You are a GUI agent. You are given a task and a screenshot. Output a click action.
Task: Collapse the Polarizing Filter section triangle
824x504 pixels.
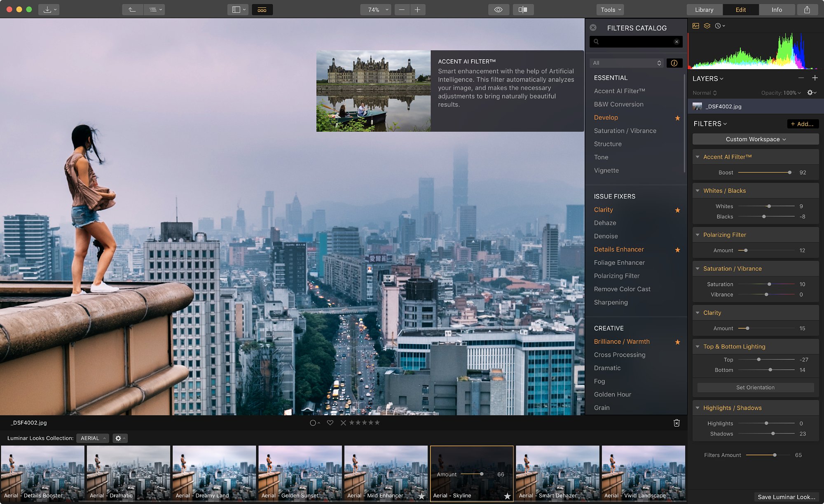pyautogui.click(x=698, y=235)
